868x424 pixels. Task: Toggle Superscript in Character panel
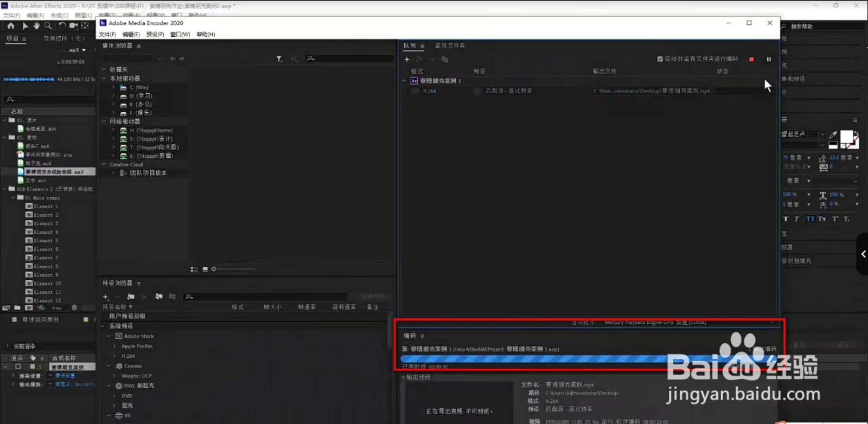pos(835,219)
